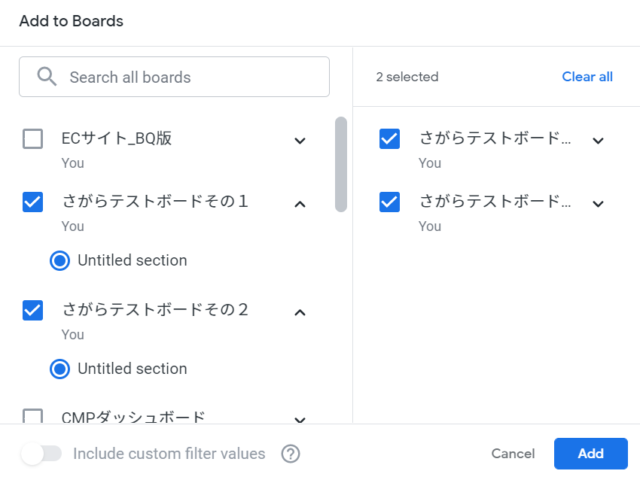Image resolution: width=640 pixels, height=477 pixels.
Task: Collapse the さがらテストボードその1 sections
Action: 300,204
